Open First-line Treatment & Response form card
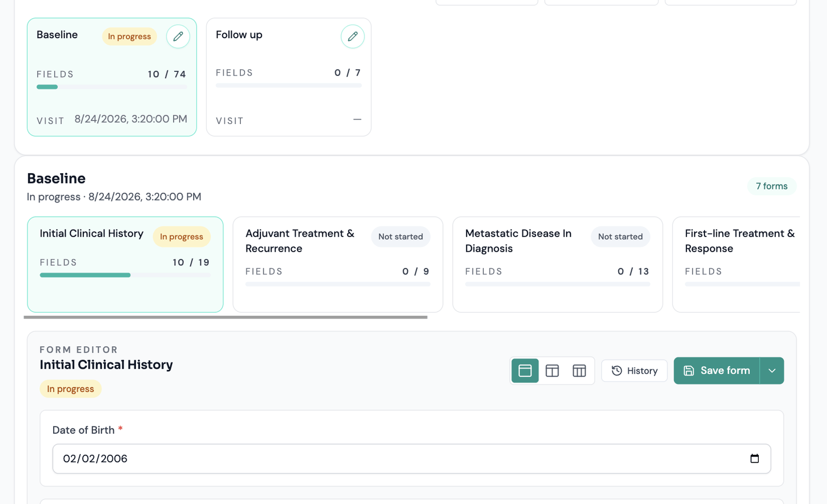The image size is (827, 504). [x=736, y=264]
